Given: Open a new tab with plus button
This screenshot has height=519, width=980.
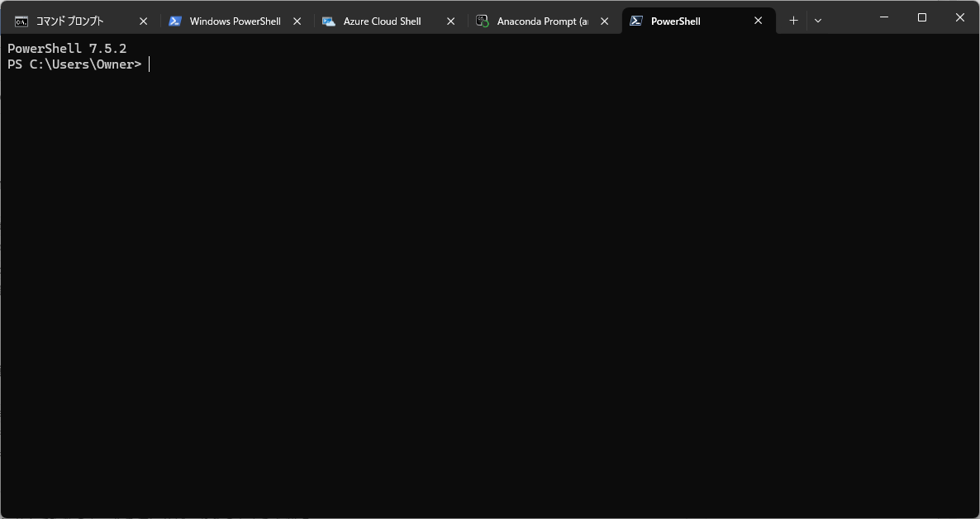Looking at the screenshot, I should (793, 21).
